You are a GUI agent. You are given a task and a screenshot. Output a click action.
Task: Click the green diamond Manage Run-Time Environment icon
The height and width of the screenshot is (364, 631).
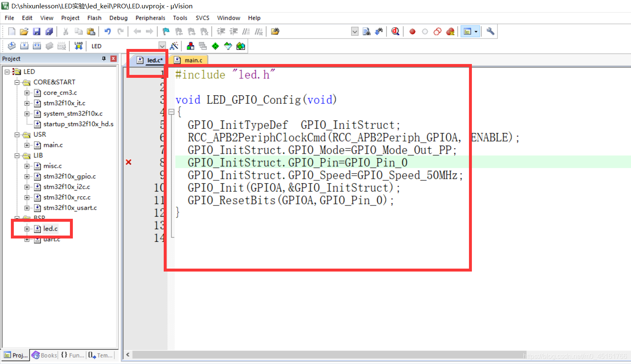[x=215, y=46]
